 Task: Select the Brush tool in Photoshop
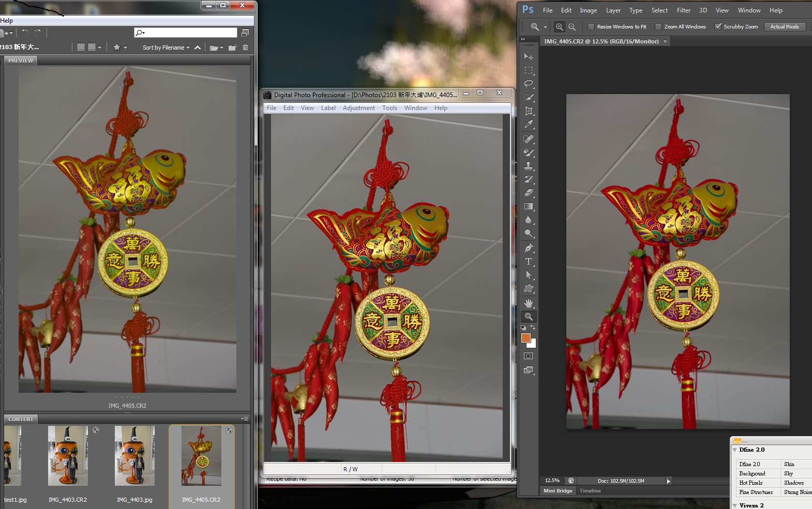(x=529, y=152)
